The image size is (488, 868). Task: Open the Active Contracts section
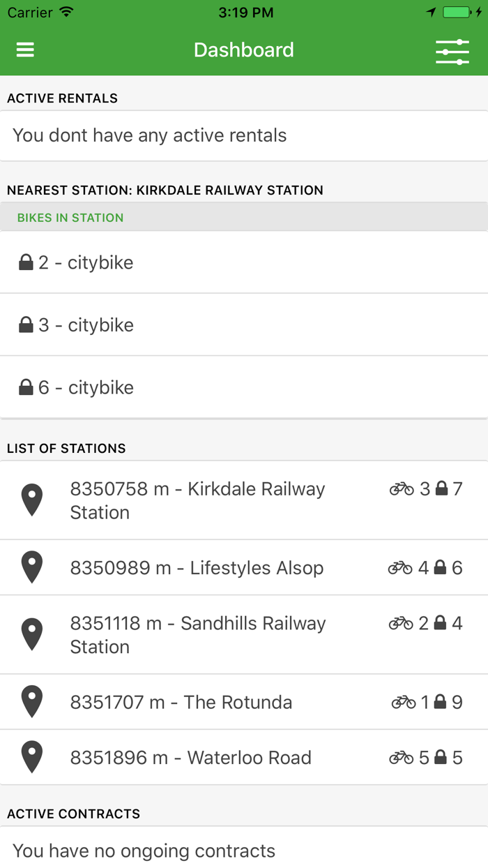(73, 814)
